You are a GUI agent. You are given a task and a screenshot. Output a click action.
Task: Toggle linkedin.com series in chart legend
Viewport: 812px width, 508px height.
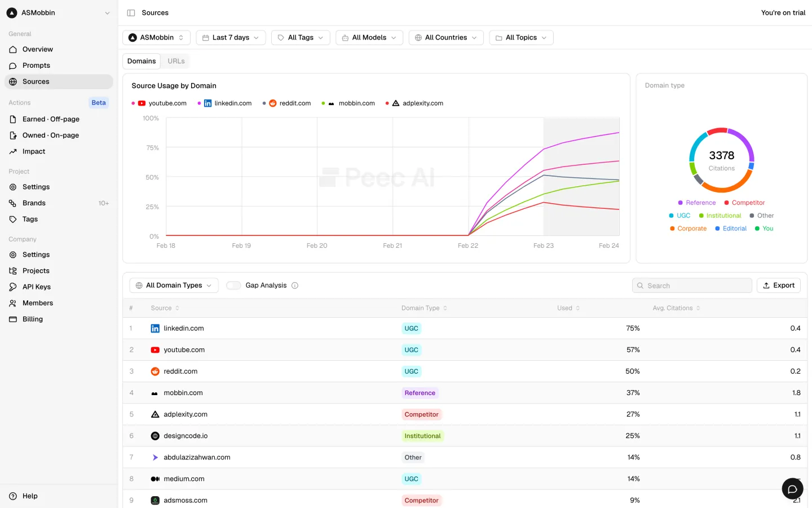(224, 103)
